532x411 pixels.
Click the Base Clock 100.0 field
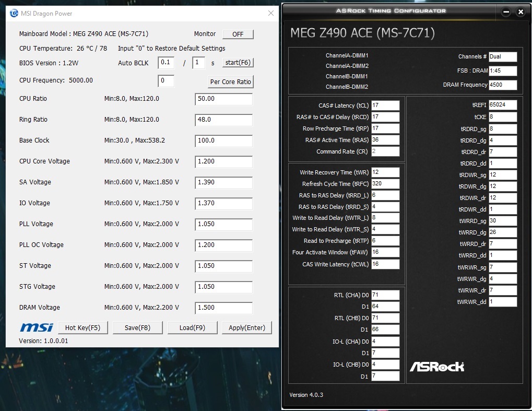click(x=224, y=141)
